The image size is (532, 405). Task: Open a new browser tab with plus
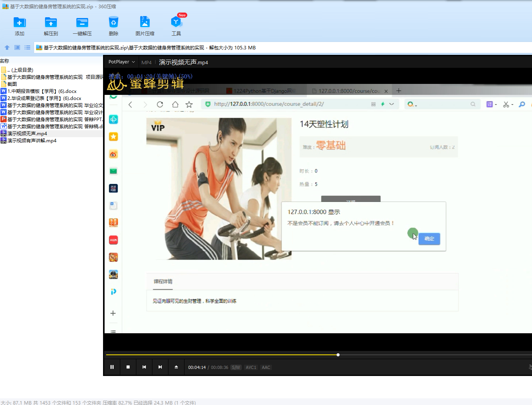point(399,91)
